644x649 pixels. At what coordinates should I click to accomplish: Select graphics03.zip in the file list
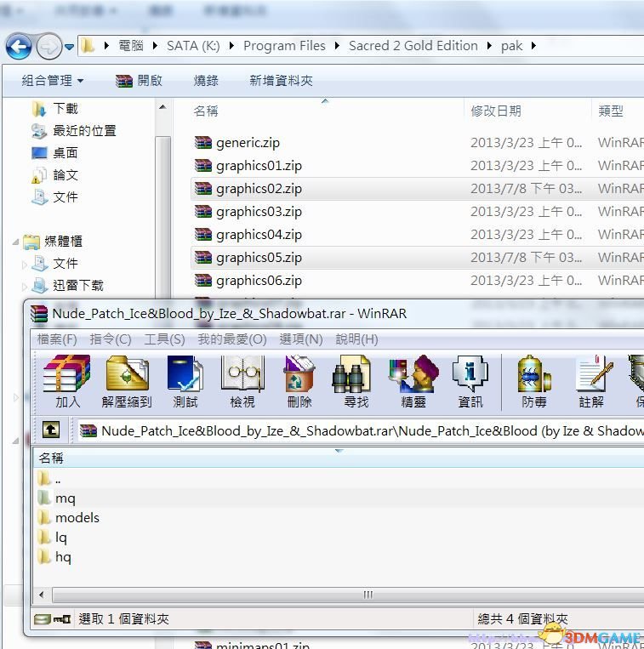click(x=259, y=211)
